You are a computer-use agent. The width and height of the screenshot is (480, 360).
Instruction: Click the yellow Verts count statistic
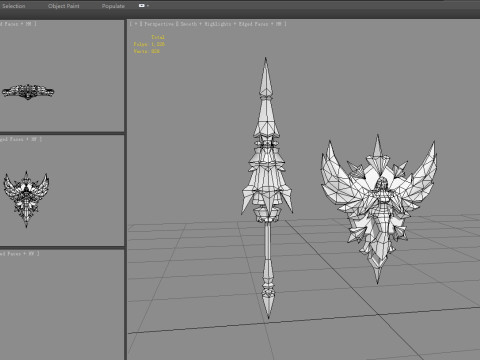(x=147, y=51)
